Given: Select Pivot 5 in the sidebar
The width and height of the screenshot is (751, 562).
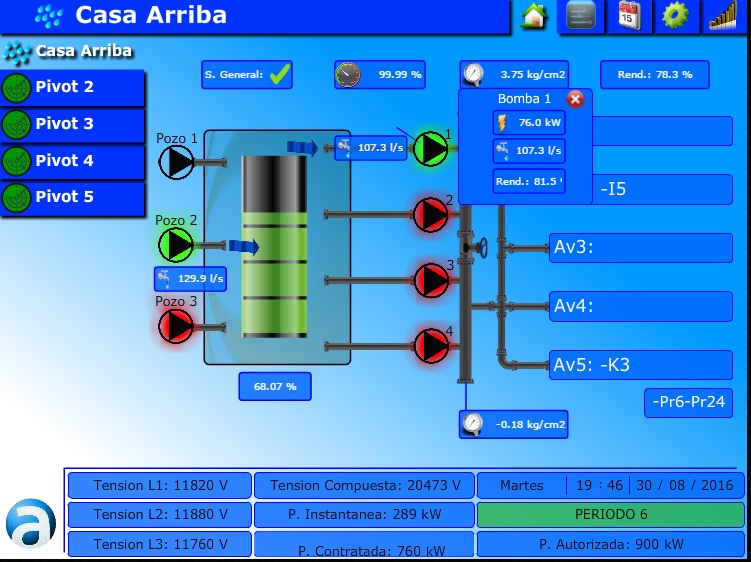Looking at the screenshot, I should (x=72, y=197).
